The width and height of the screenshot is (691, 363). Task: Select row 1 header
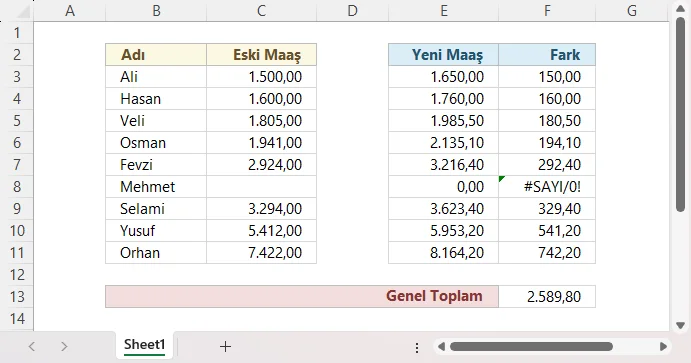pyautogui.click(x=17, y=33)
